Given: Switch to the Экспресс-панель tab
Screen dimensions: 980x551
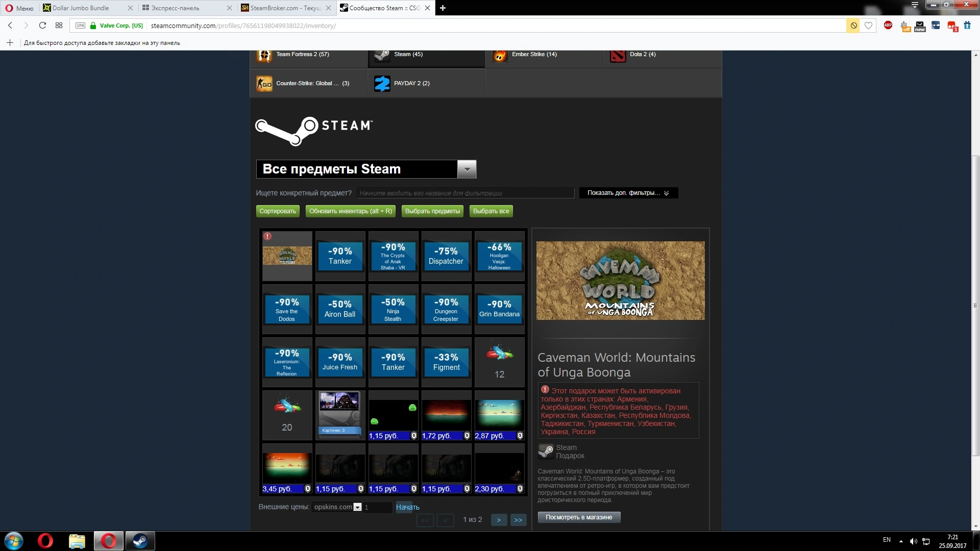Looking at the screenshot, I should click(x=186, y=8).
